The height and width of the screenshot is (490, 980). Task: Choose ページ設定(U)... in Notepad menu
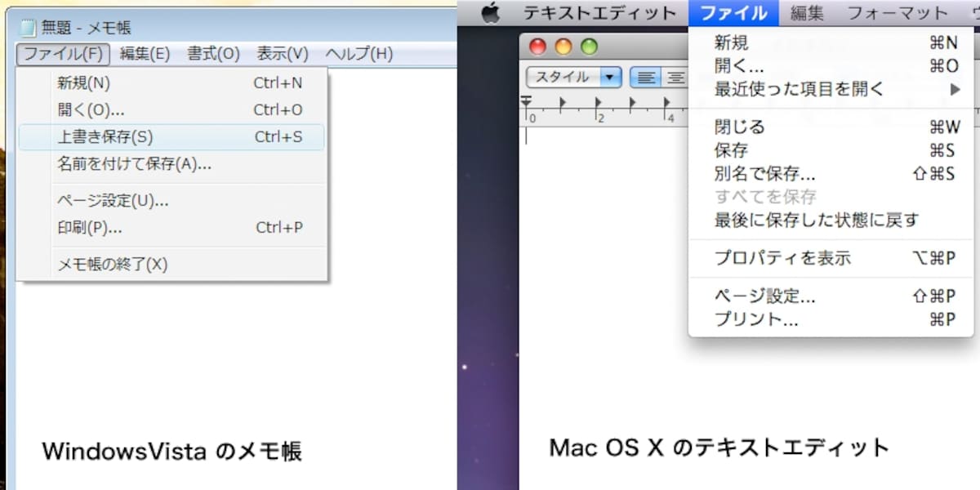click(171, 200)
